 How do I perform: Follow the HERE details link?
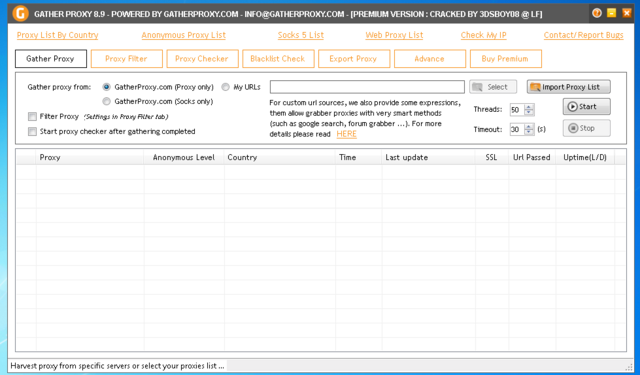347,134
